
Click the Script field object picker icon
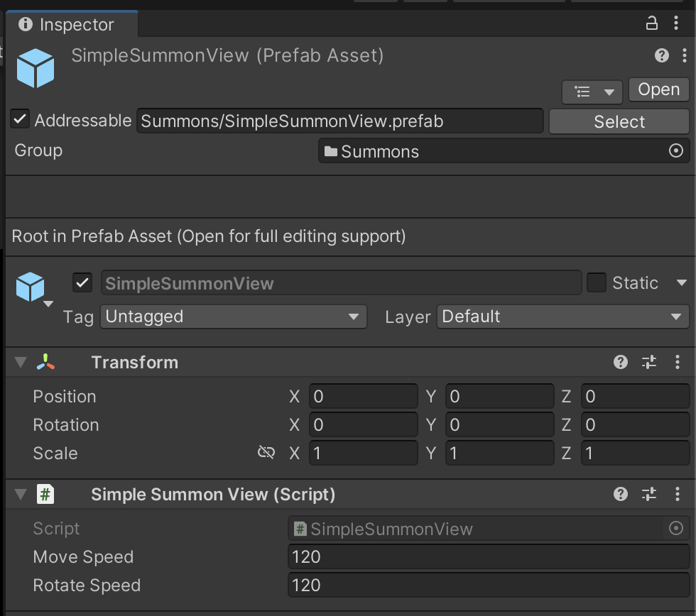click(x=676, y=528)
